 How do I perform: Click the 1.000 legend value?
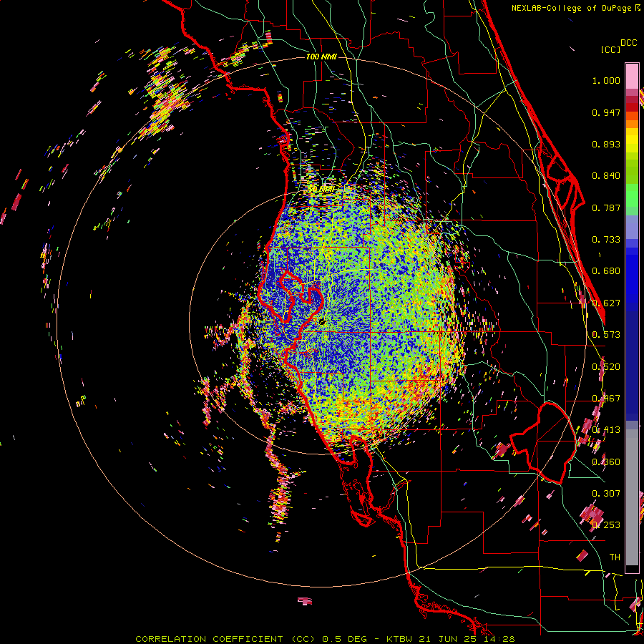pos(606,80)
